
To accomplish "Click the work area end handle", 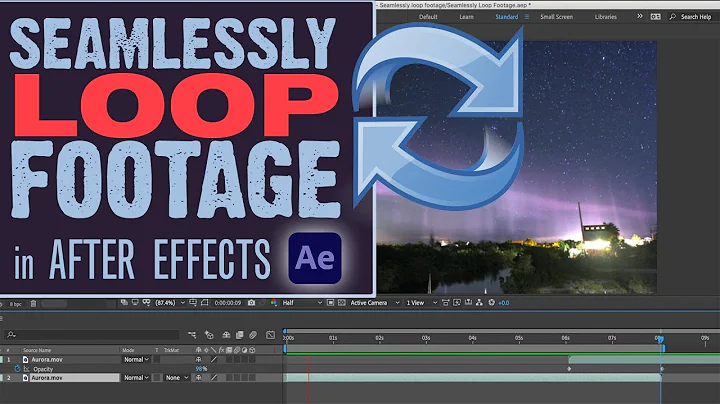I will coord(664,348).
